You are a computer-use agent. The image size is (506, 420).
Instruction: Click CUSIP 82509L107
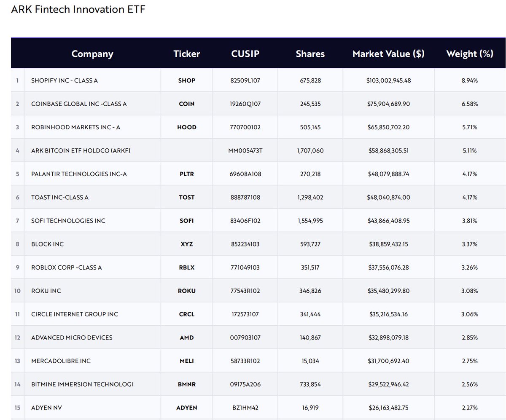tap(245, 80)
